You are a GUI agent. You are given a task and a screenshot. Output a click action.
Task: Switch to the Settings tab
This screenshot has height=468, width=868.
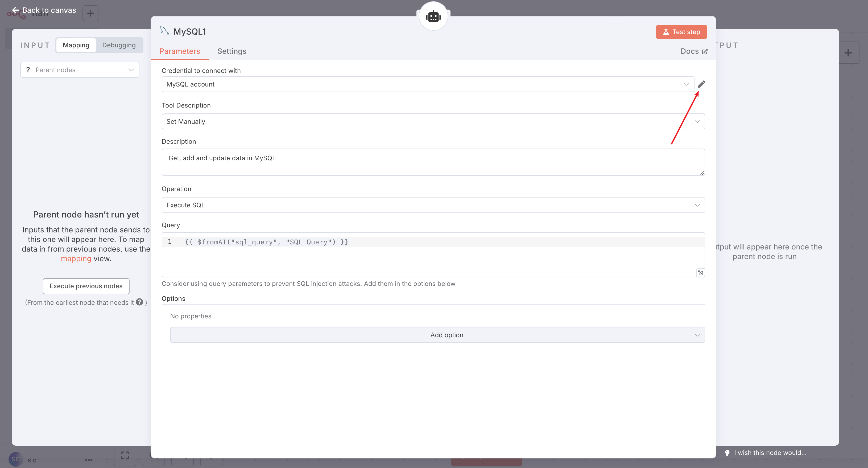(x=232, y=51)
